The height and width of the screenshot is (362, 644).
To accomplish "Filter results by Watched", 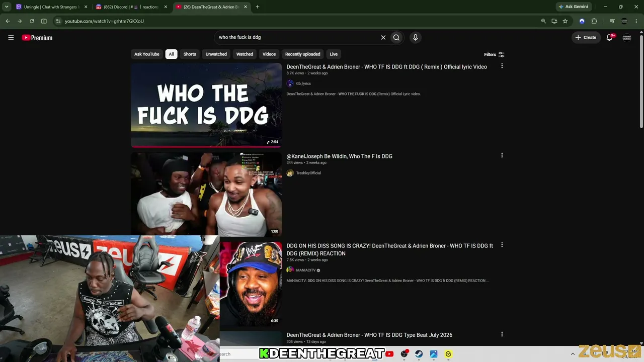I will click(245, 54).
